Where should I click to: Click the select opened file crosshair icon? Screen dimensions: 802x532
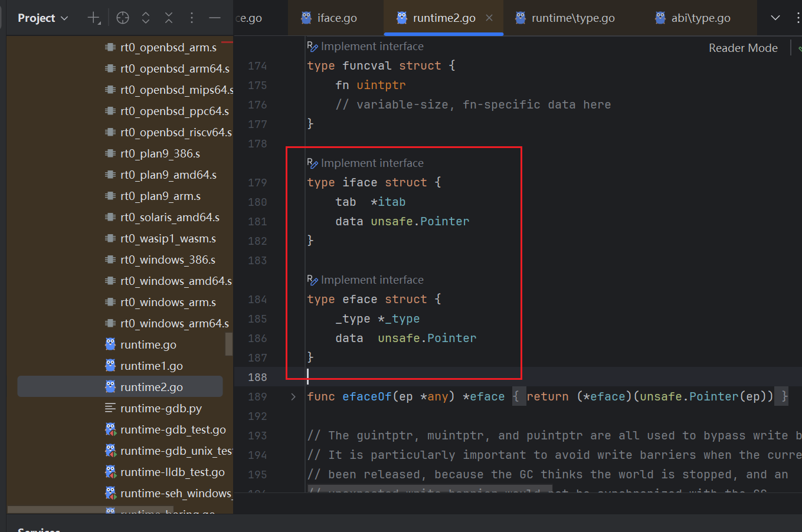coord(123,18)
